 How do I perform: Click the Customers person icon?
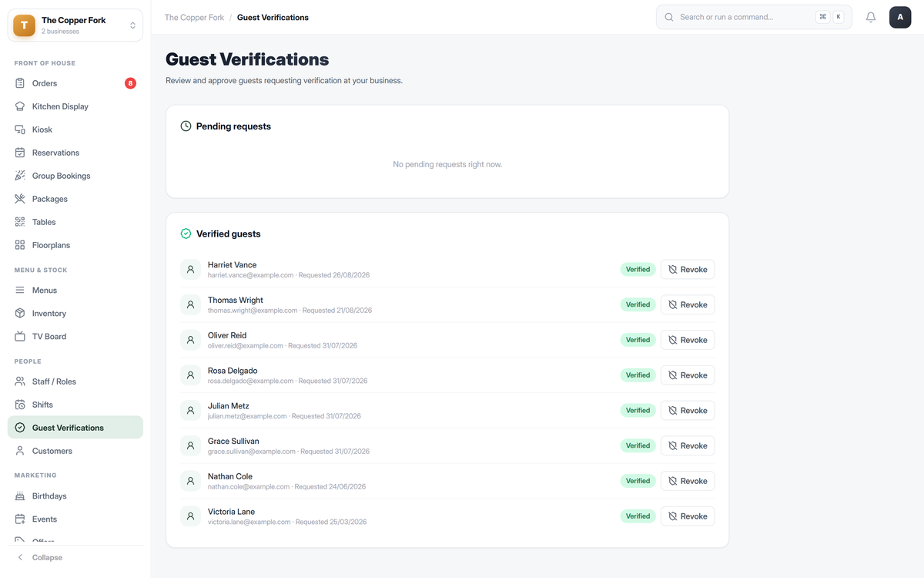[x=20, y=451]
